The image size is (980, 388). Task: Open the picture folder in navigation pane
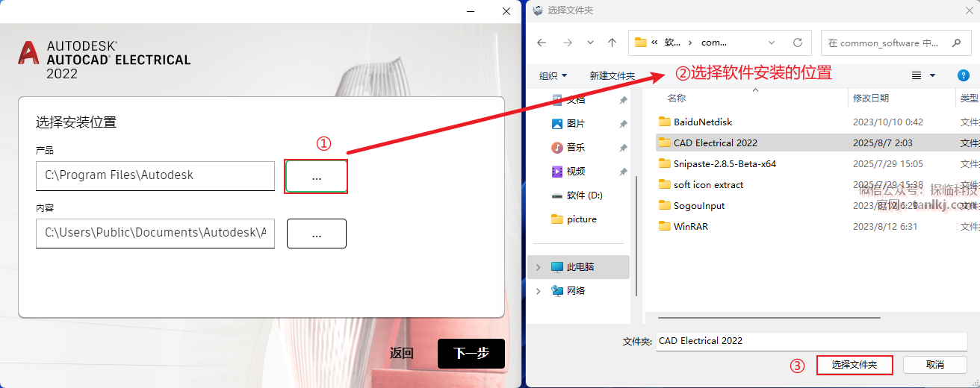581,219
